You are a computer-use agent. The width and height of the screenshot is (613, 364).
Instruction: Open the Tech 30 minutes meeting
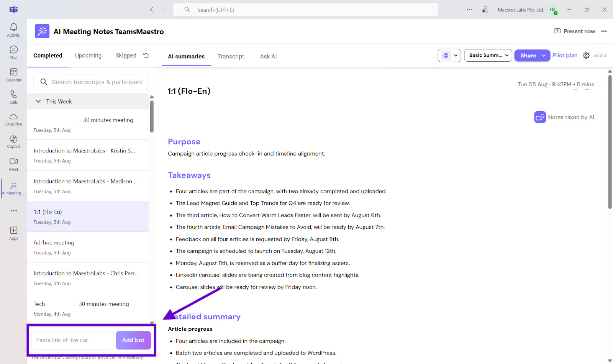pos(88,308)
